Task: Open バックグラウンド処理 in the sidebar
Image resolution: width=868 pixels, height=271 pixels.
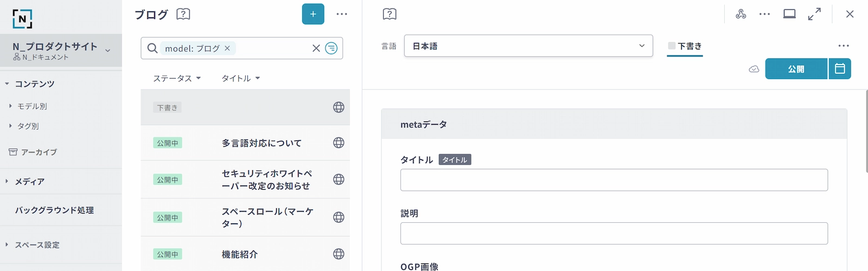Action: [x=54, y=210]
